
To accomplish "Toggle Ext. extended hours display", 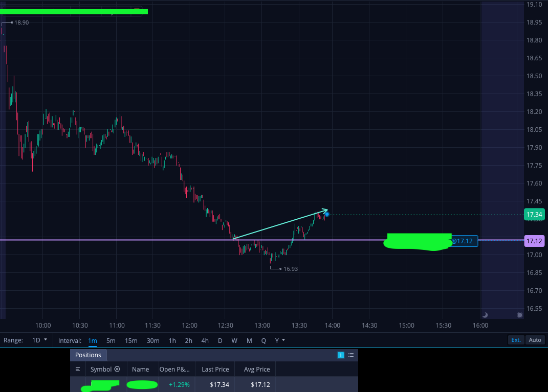I will pos(516,340).
